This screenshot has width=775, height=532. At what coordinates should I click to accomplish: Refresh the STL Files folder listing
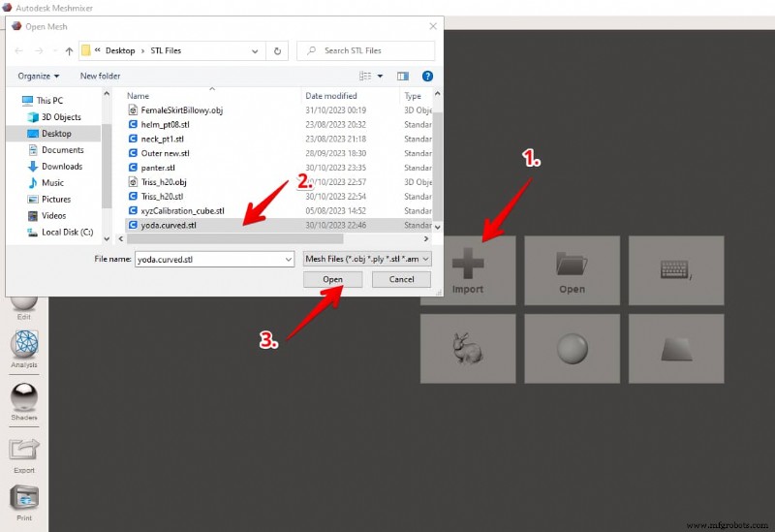pyautogui.click(x=277, y=51)
